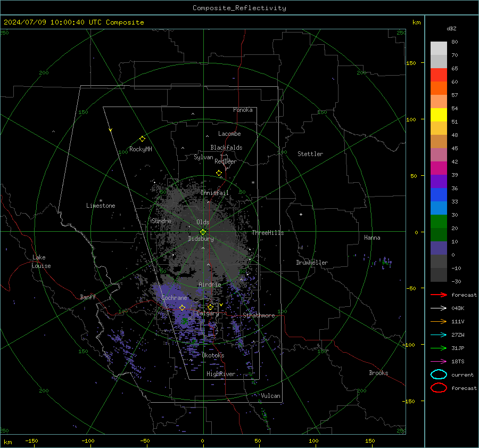Click the Stettler town label
Image resolution: width=479 pixels, height=448 pixels.
(310, 154)
